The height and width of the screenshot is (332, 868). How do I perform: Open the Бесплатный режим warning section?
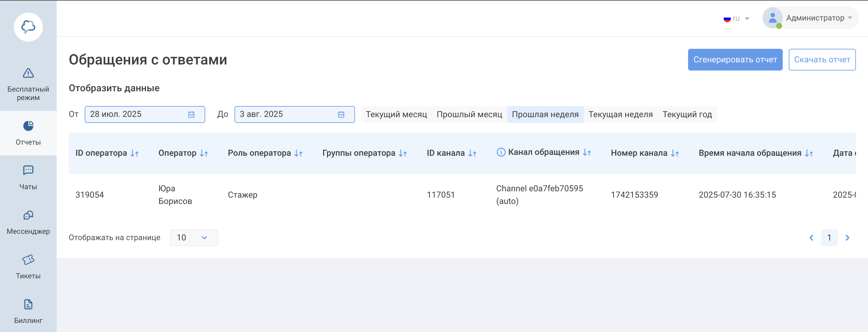(x=28, y=84)
